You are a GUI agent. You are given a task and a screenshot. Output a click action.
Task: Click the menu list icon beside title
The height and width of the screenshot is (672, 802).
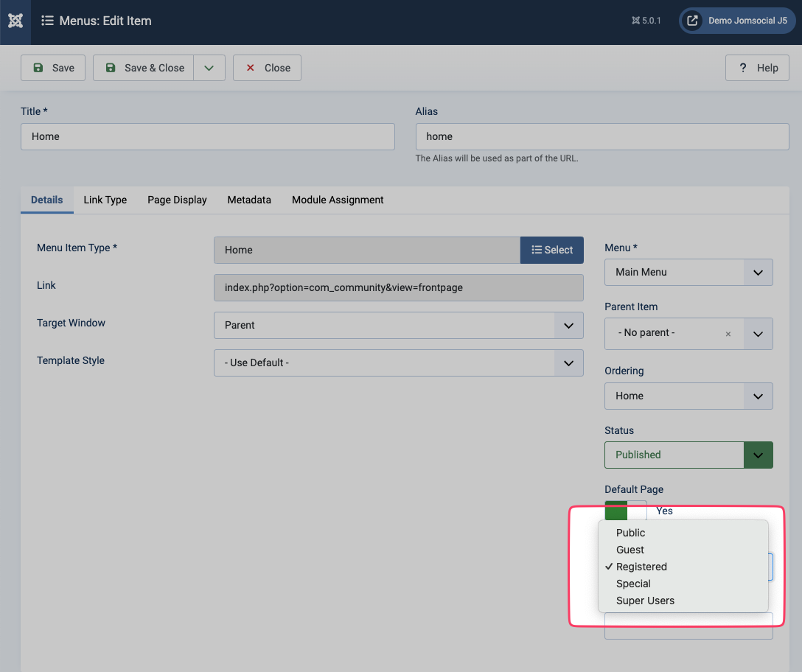pyautogui.click(x=47, y=21)
